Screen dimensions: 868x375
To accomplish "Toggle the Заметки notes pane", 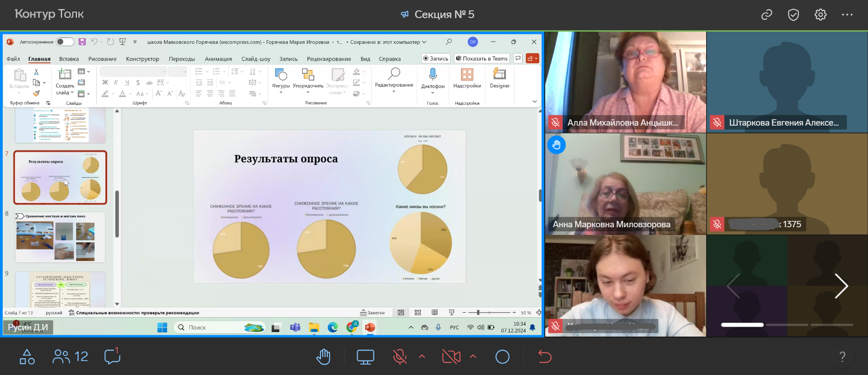I will [372, 313].
